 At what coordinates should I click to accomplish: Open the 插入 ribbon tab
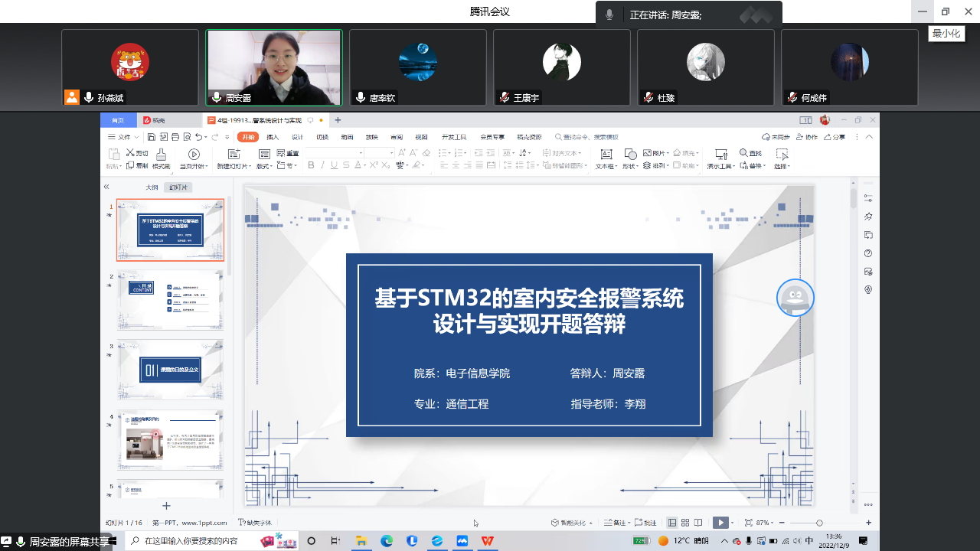tap(272, 137)
